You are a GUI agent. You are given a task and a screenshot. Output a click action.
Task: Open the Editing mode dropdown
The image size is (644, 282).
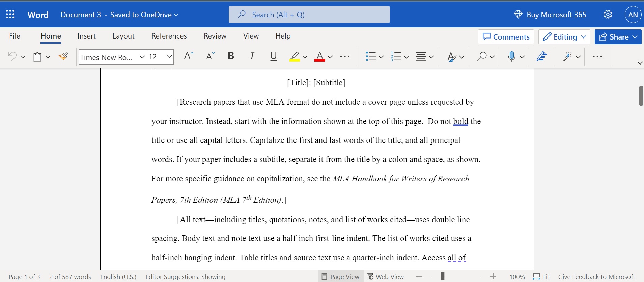[x=564, y=37]
